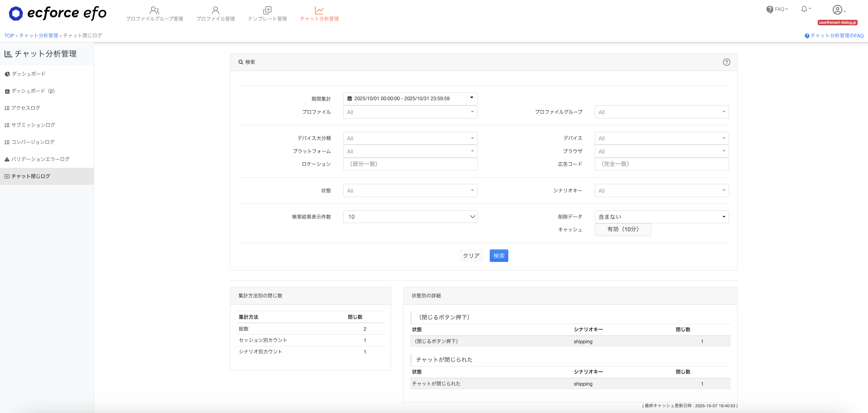868x413 pixels.
Task: Open the 期間集計 date range picker
Action: click(x=410, y=99)
